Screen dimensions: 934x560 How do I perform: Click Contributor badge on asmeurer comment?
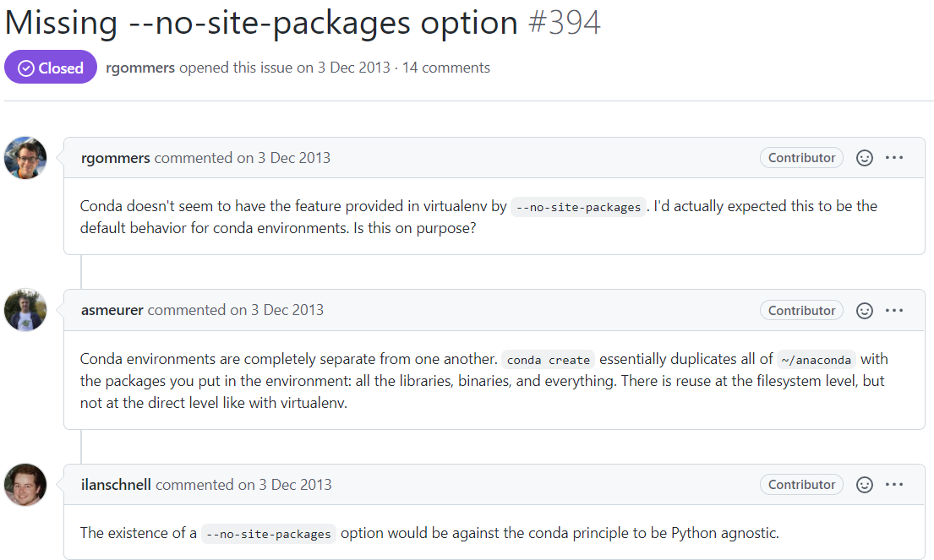[801, 311]
